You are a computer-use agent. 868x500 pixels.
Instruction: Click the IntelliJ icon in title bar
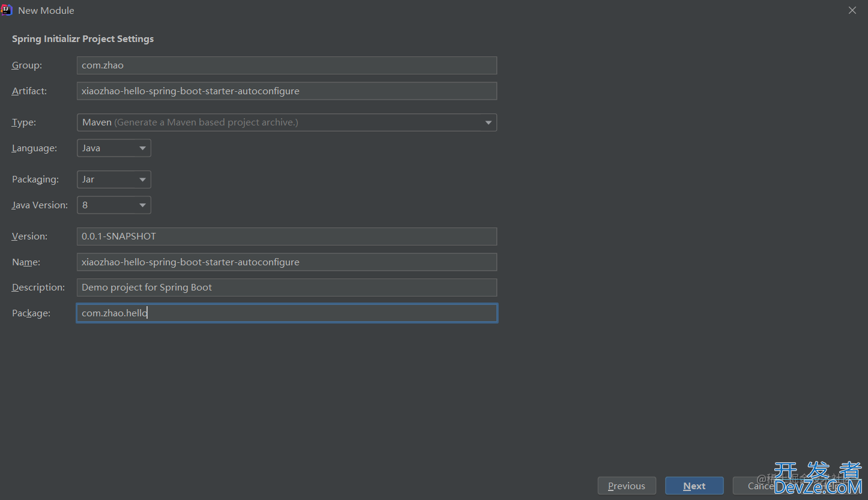click(7, 10)
